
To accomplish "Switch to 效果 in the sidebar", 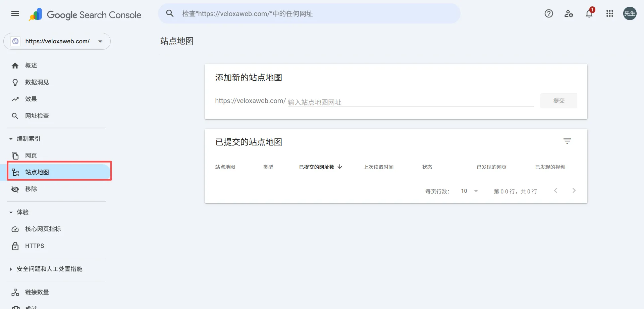I will point(31,99).
